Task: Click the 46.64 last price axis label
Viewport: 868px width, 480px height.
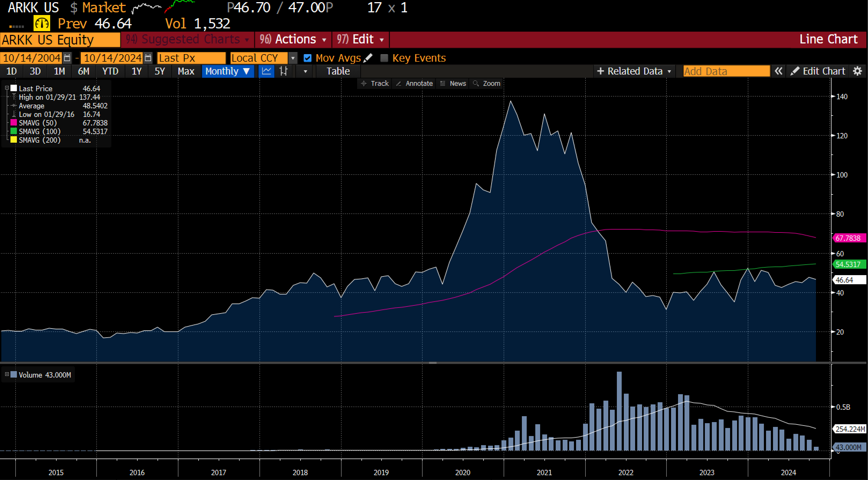Action: [849, 280]
